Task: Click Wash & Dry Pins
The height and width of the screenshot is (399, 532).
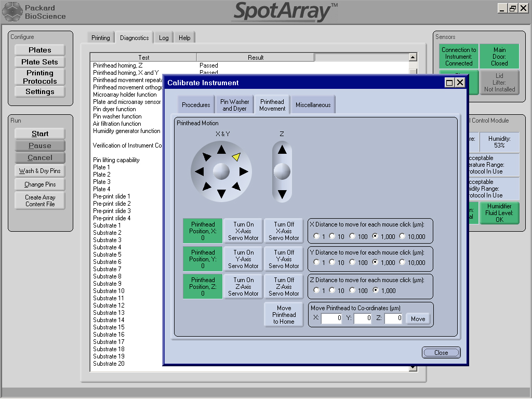Action: (39, 171)
